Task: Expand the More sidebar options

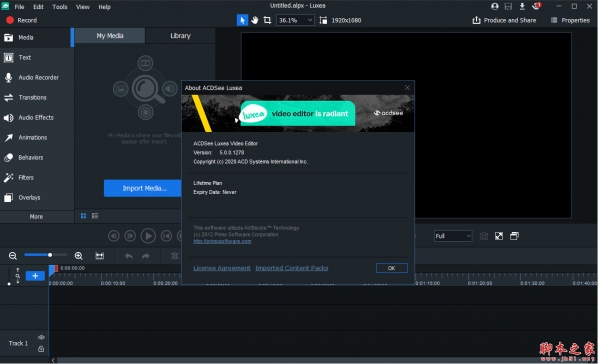Action: tap(37, 217)
